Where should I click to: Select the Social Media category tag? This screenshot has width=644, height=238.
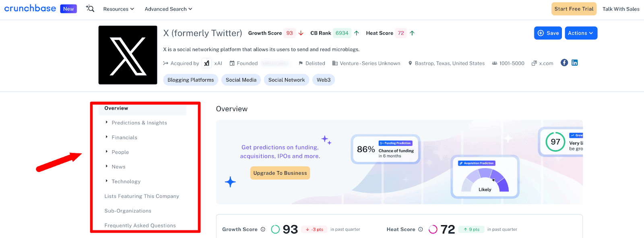pyautogui.click(x=241, y=80)
